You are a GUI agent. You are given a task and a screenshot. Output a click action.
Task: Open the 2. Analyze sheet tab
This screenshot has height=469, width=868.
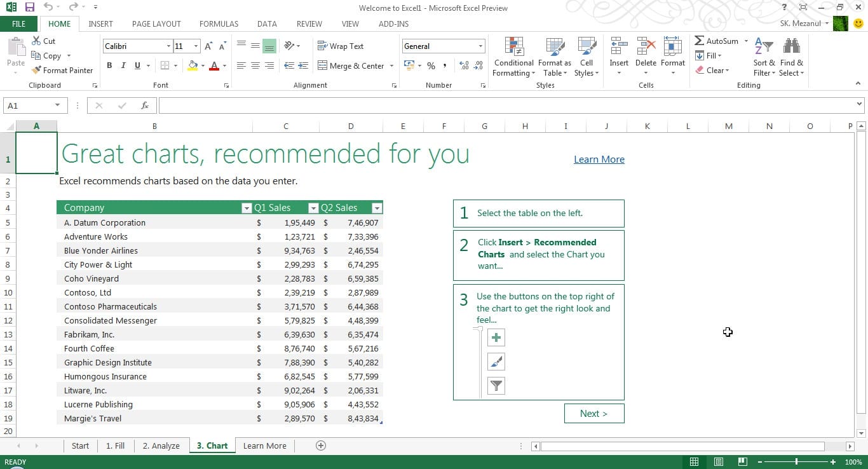coord(161,445)
